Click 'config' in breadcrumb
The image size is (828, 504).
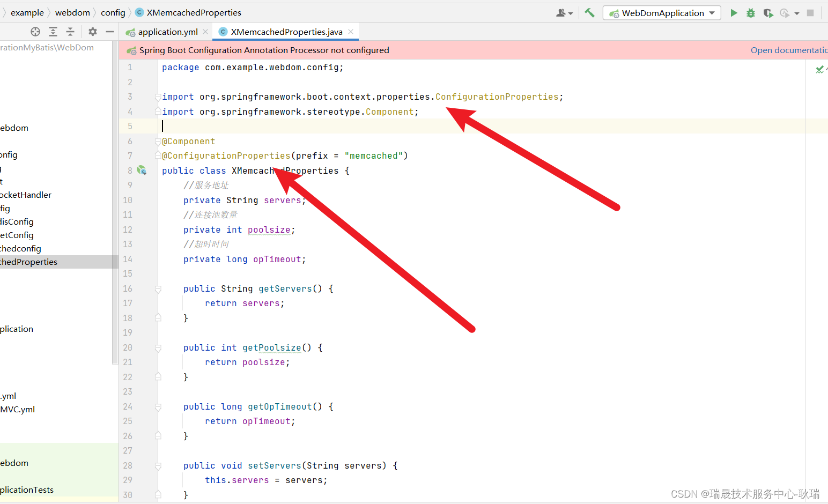[x=113, y=12]
